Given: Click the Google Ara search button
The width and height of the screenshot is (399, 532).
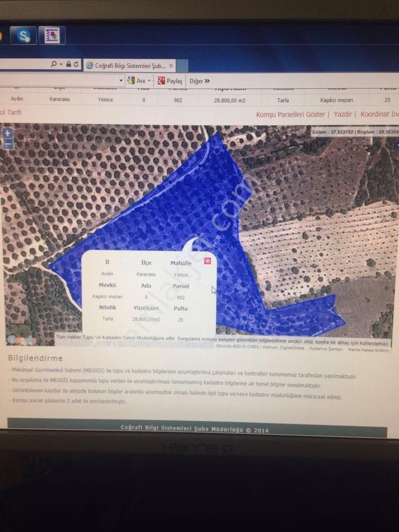Looking at the screenshot, I should [x=136, y=81].
